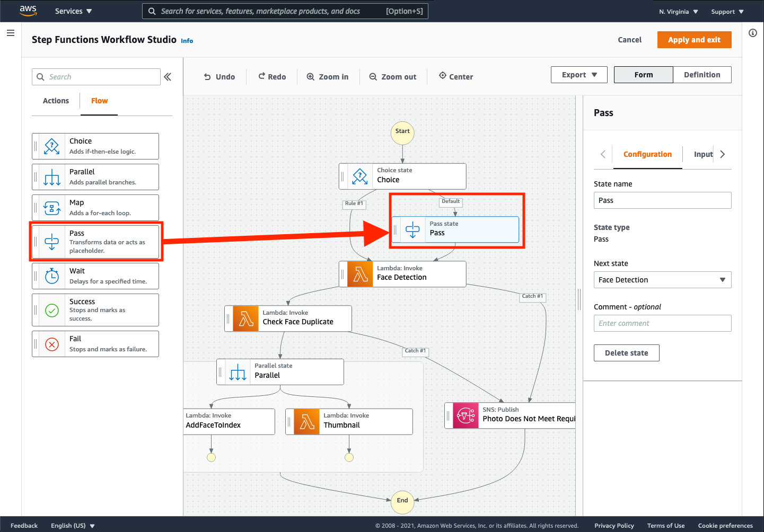764x532 pixels.
Task: Open the Export dropdown
Action: (579, 75)
